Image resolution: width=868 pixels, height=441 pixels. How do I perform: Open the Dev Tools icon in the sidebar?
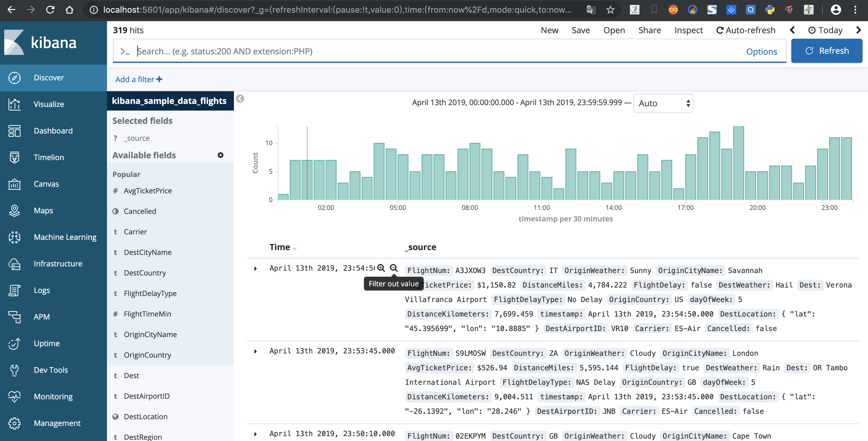[14, 370]
